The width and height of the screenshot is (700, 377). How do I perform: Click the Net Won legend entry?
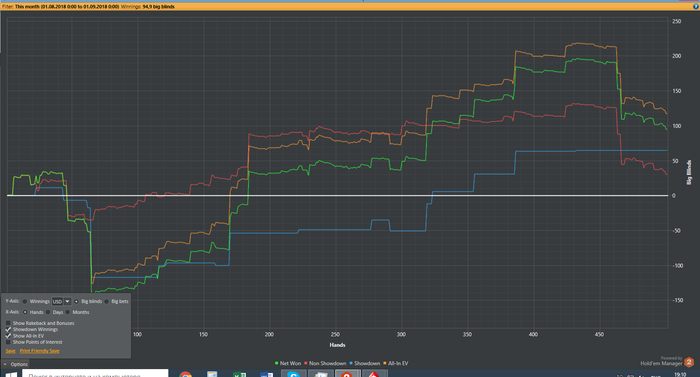(288, 363)
